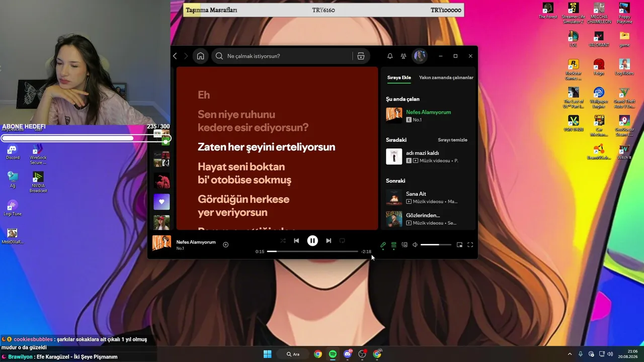The width and height of the screenshot is (644, 362).
Task: Add Nefes Alamıyorum to Liked Songs
Action: click(225, 245)
